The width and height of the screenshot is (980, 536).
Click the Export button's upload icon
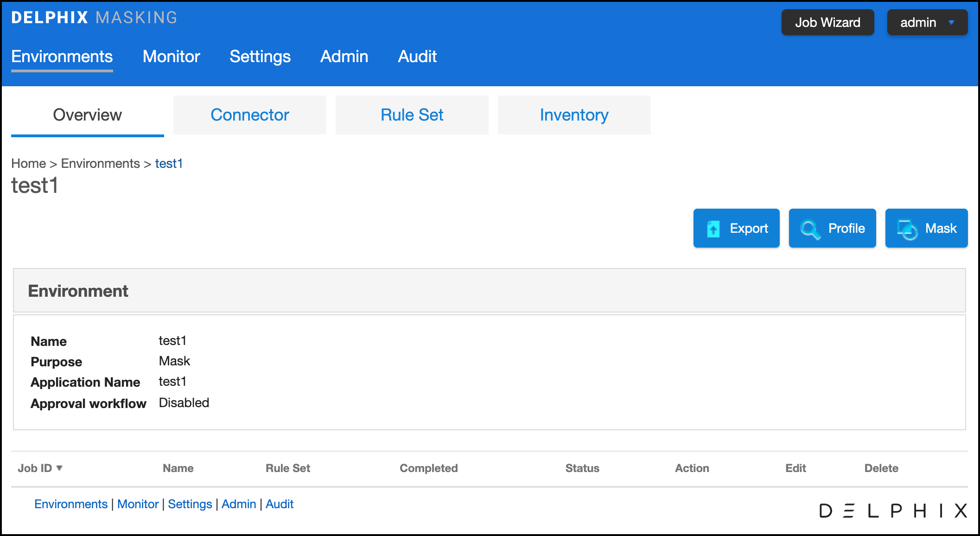coord(713,229)
